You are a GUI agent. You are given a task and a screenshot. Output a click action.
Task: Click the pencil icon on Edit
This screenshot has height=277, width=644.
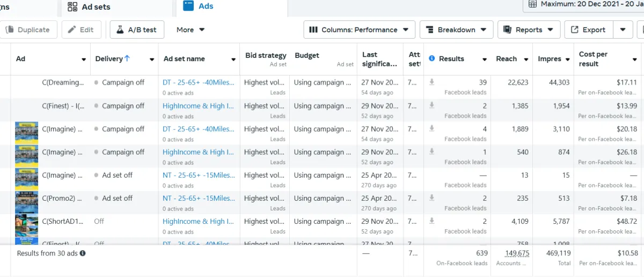point(72,30)
